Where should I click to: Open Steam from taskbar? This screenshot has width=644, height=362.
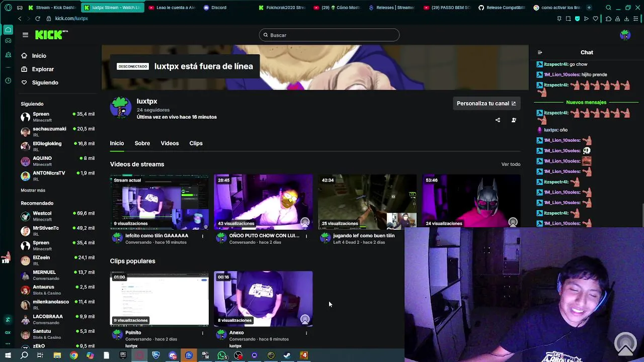(287, 355)
